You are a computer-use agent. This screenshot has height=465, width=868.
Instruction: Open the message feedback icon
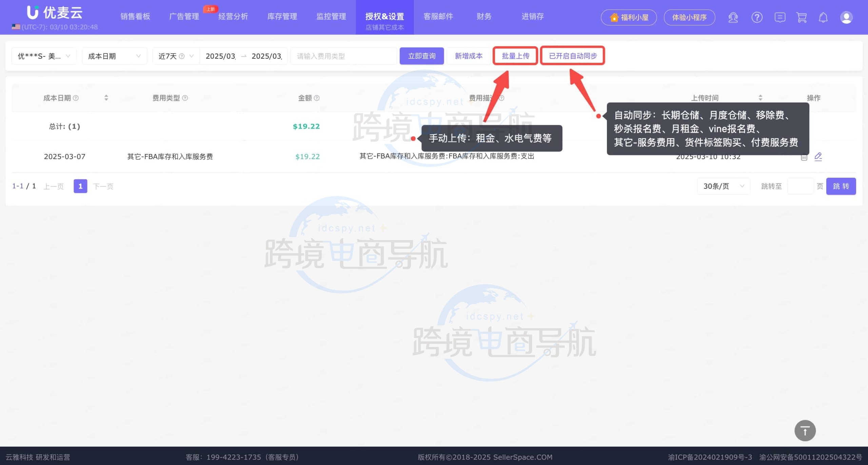coord(780,17)
